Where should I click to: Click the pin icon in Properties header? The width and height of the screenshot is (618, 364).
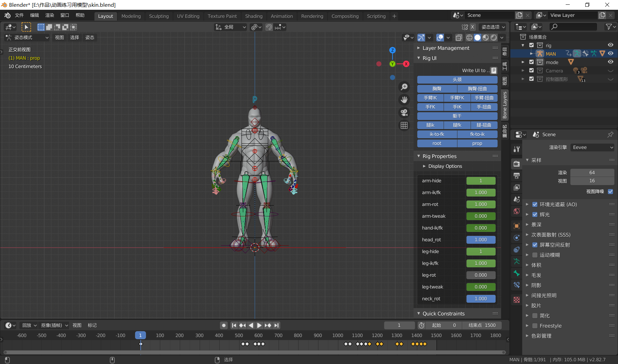[x=610, y=134]
